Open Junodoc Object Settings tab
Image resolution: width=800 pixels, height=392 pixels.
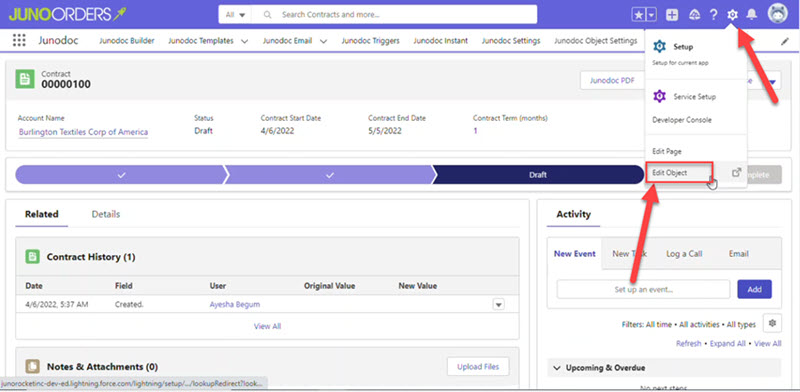tap(595, 41)
